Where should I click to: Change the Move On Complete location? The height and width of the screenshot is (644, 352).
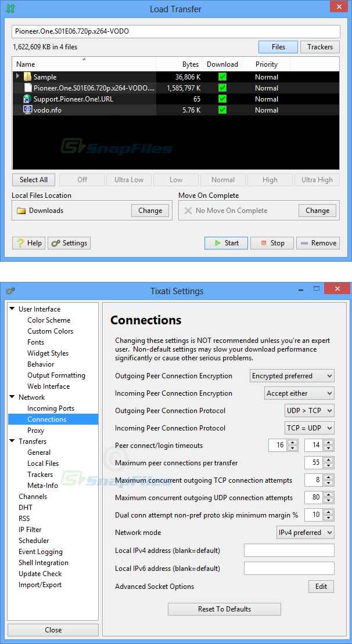tap(318, 211)
